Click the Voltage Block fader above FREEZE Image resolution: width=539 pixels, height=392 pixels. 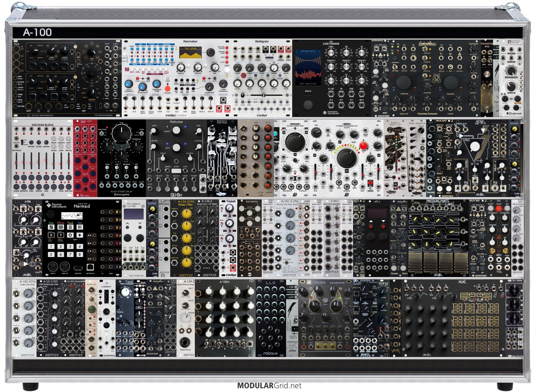point(39,161)
